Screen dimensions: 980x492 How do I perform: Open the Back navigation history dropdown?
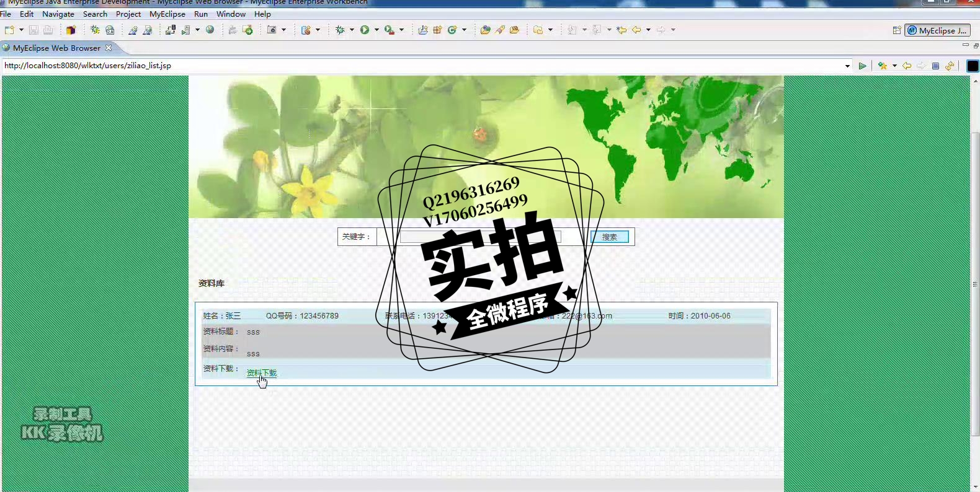point(648,30)
